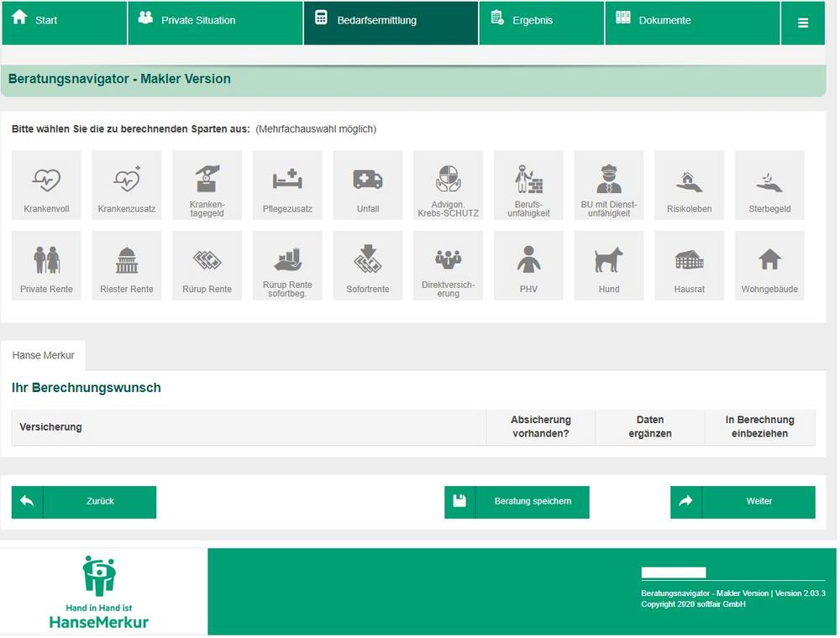Viewport: 840px width, 638px height.
Task: Select the Unfall ambulance tile
Action: pos(368,186)
